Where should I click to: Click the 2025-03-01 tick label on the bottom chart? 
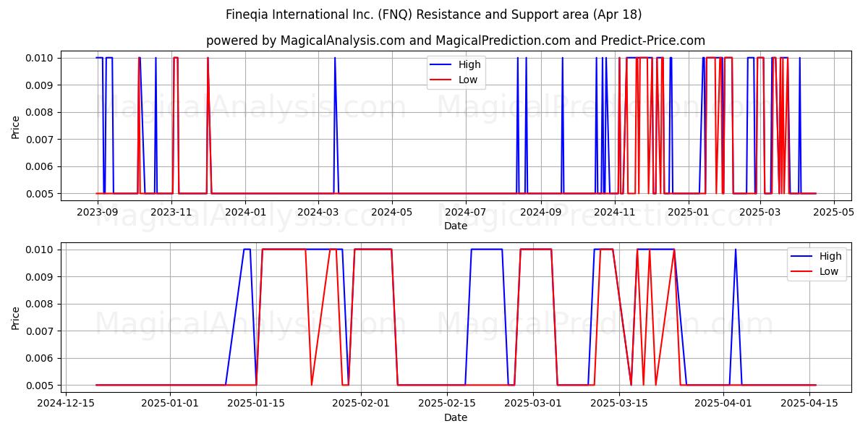pos(534,404)
